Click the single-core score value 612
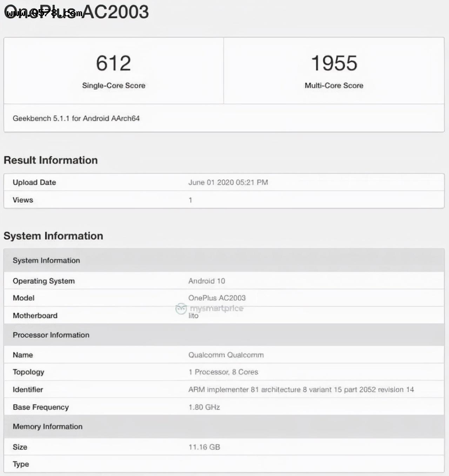 [x=113, y=63]
